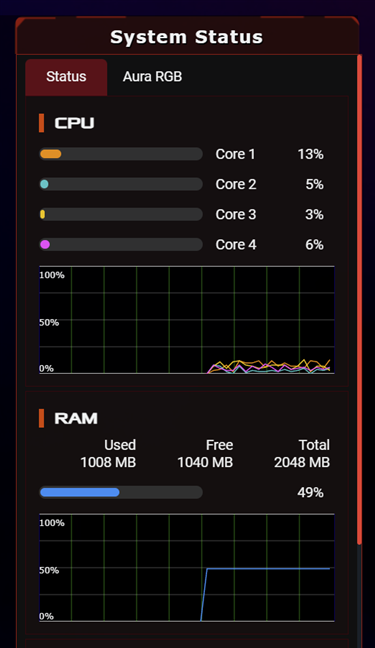The image size is (375, 648).
Task: Click the RAM section heading
Action: click(76, 418)
